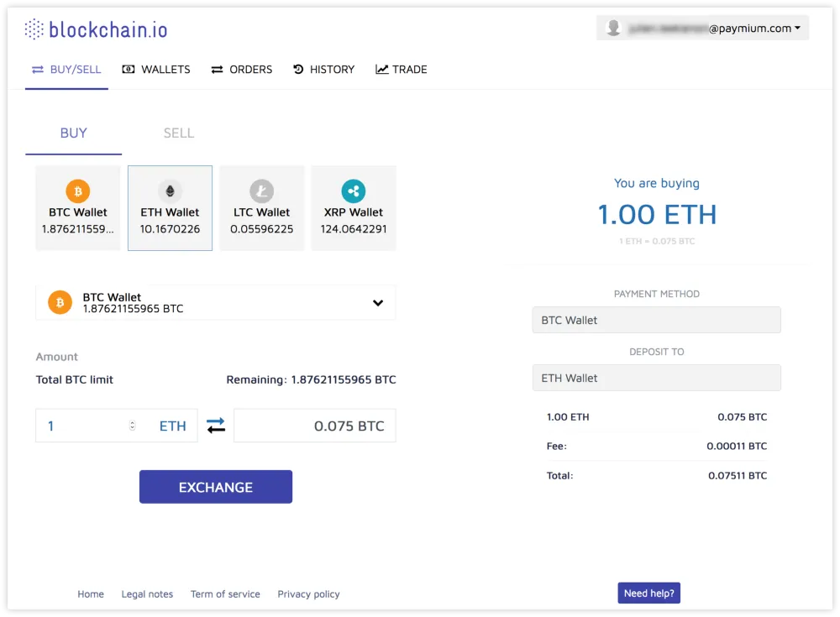This screenshot has width=840, height=617.
Task: Click the Payment Method BTC Wallet field
Action: 656,321
